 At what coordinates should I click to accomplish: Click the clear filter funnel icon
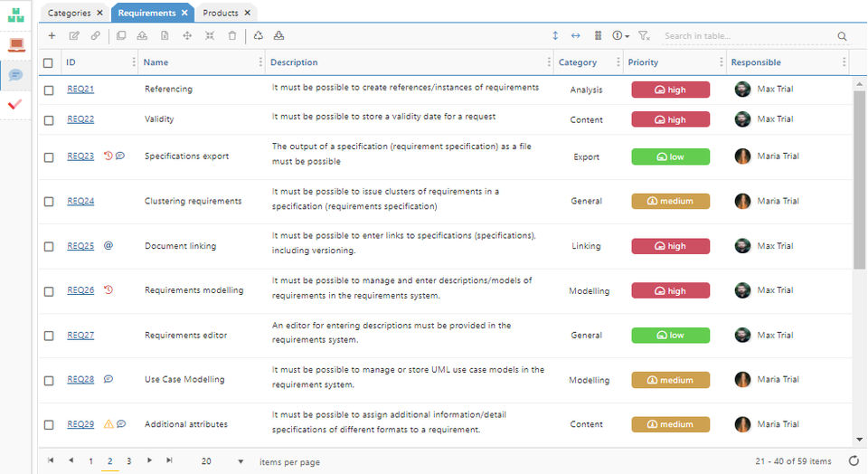pyautogui.click(x=644, y=36)
